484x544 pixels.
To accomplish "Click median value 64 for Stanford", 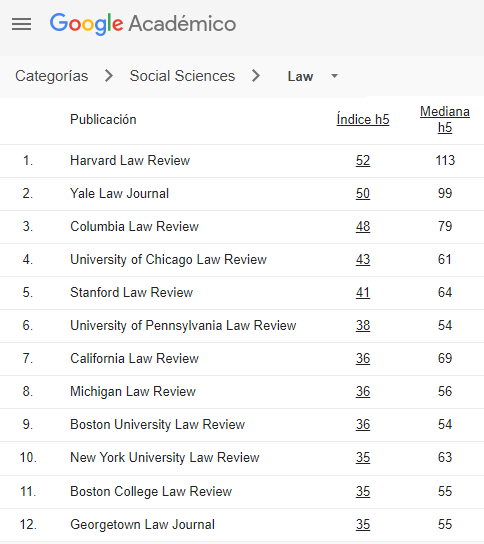I will (x=445, y=292).
